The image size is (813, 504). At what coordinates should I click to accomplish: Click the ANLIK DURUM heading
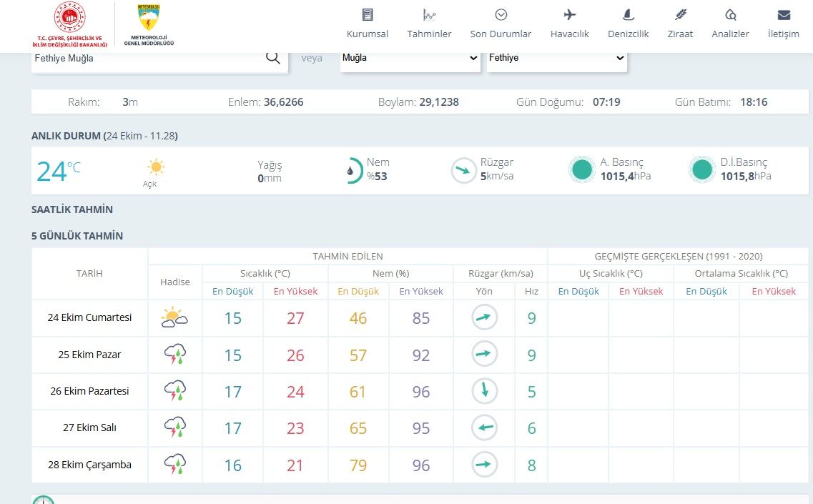coord(104,136)
